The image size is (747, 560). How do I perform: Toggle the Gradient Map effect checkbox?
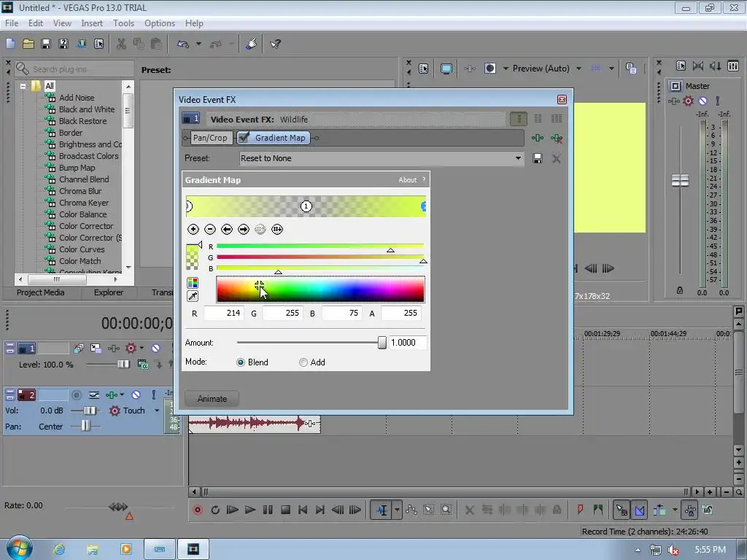coord(244,138)
